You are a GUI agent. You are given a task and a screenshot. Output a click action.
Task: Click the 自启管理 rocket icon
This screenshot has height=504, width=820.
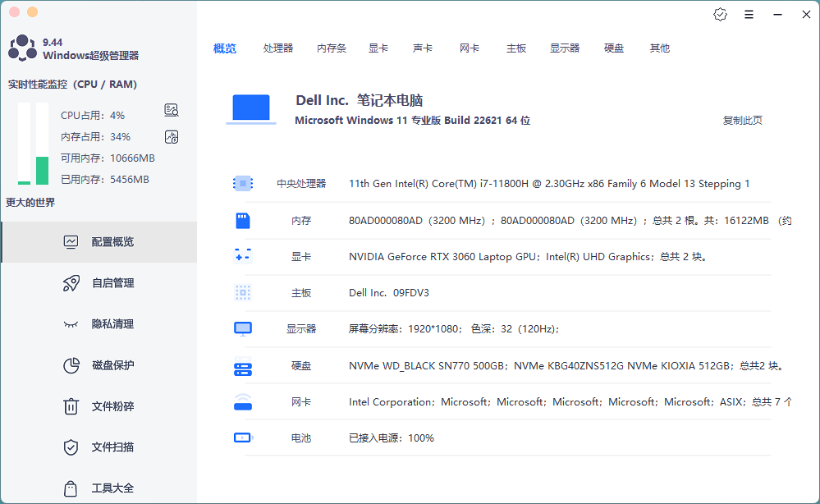click(x=71, y=283)
